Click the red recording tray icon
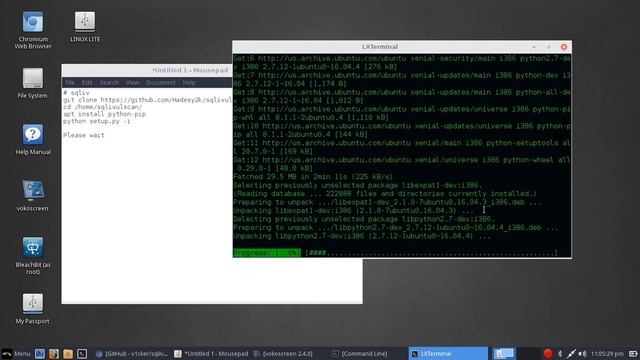Screen dimensions: 640x360 (548, 353)
